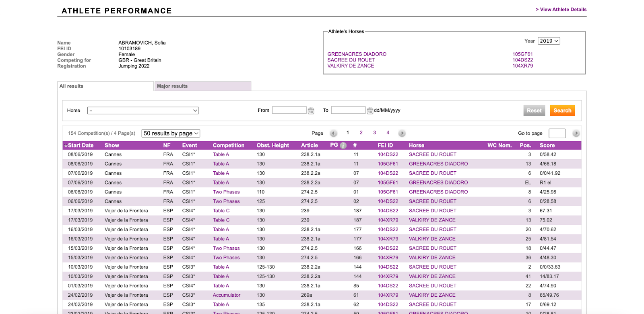Click the PG column info icon
Viewport: 644px width, 314px height.
click(x=343, y=146)
